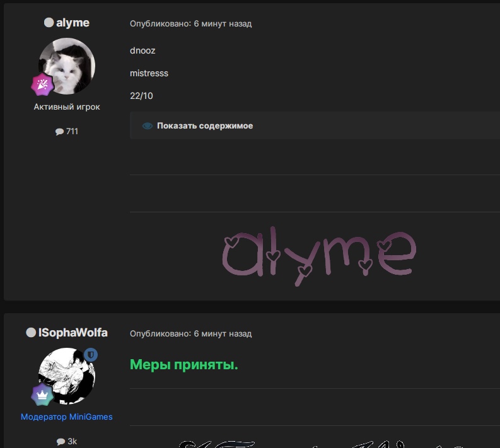The image size is (500, 448).
Task: Click the spoiler bar's empty area
Action: click(378, 126)
